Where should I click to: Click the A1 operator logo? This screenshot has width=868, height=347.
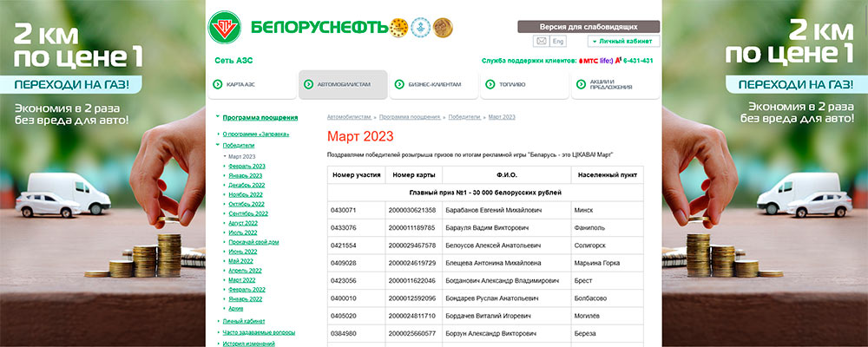(x=618, y=61)
